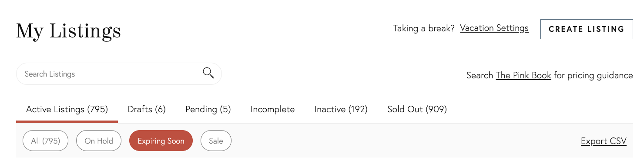Image resolution: width=644 pixels, height=161 pixels.
Task: Click the magnifying glass search icon
Action: [x=208, y=73]
